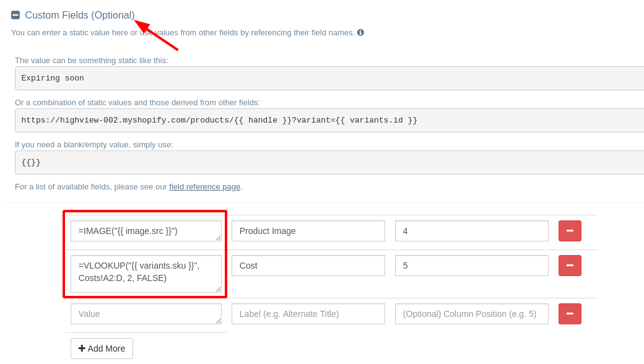Collapse the Custom Fields (Optional) section
644x364 pixels.
coord(15,15)
